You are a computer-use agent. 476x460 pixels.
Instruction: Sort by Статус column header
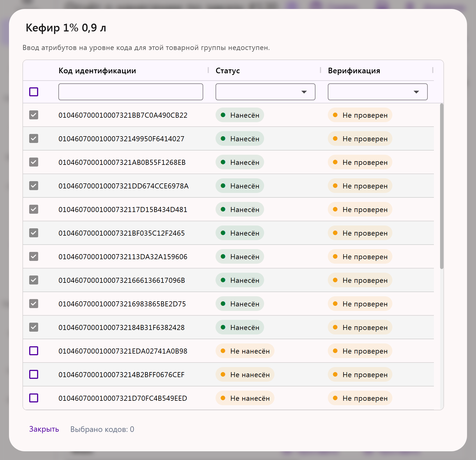pyautogui.click(x=228, y=70)
